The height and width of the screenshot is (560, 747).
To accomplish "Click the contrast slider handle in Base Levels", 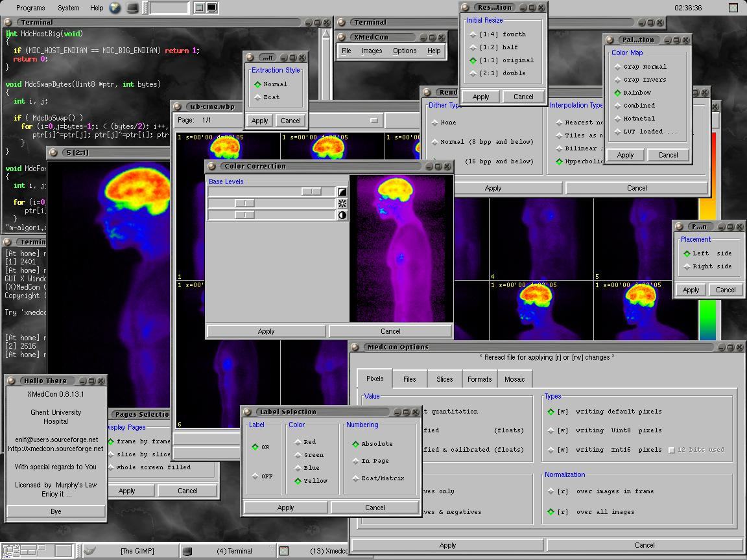I will pyautogui.click(x=244, y=215).
